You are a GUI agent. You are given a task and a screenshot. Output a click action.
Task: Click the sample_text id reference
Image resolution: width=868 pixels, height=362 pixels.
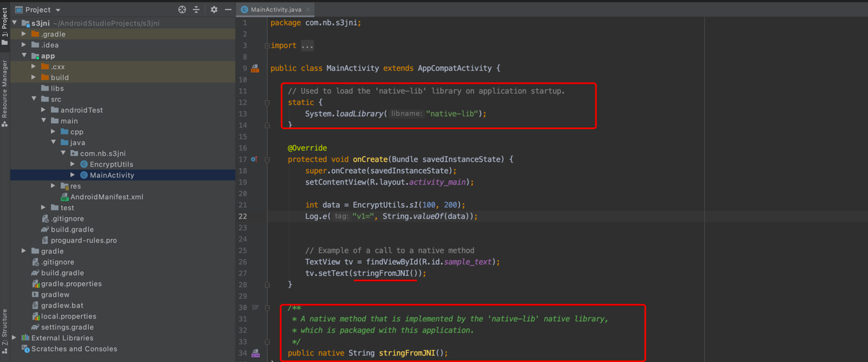(x=468, y=262)
